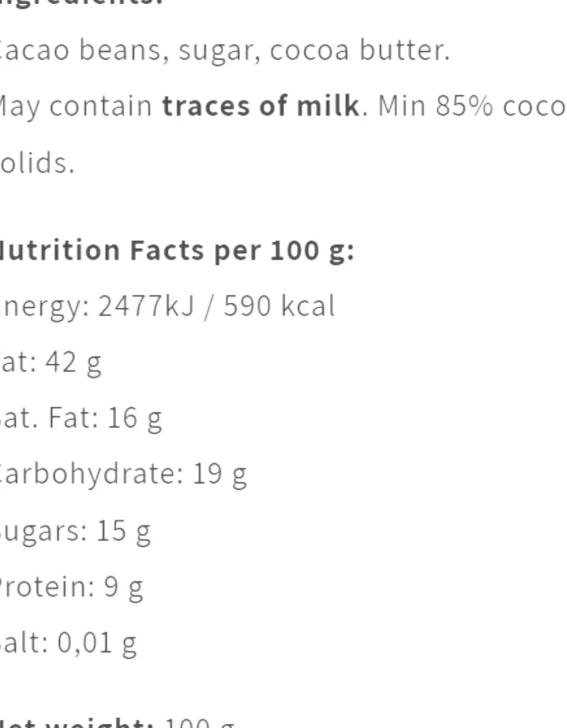Click the '590 kcal' value
The height and width of the screenshot is (728, 567).
(279, 306)
